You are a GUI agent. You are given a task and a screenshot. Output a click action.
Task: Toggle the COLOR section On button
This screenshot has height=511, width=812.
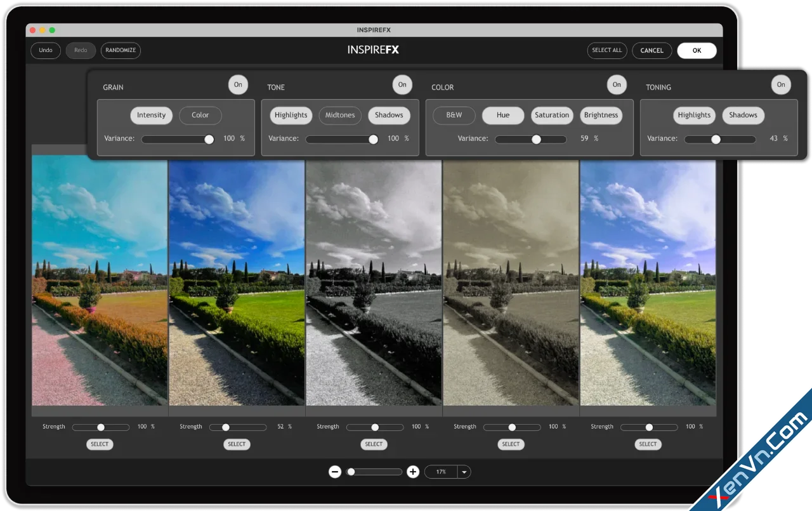point(617,84)
